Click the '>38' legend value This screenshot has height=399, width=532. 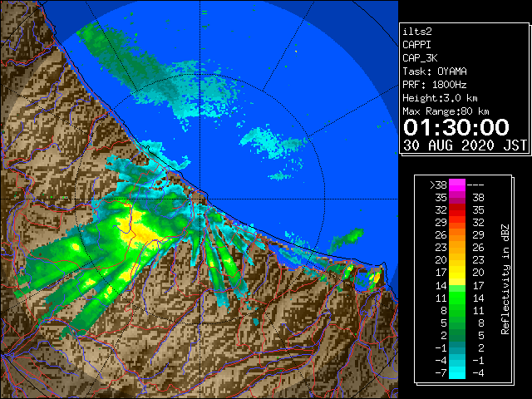438,185
